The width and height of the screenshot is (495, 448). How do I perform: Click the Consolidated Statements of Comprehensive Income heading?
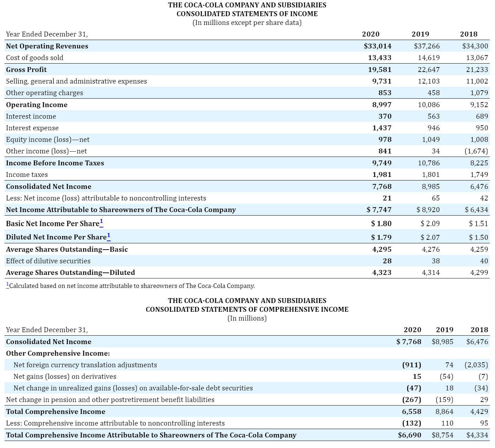click(247, 309)
